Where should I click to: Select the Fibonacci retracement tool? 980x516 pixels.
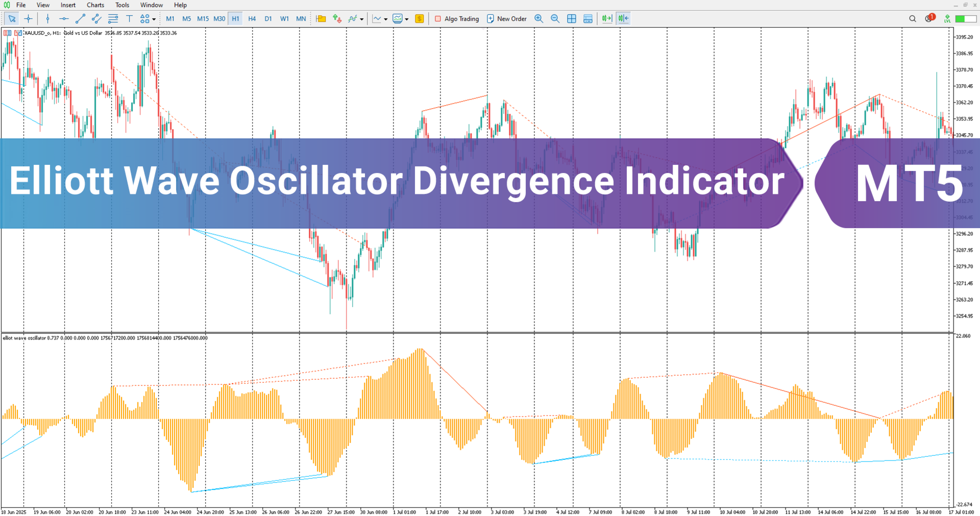coord(113,19)
